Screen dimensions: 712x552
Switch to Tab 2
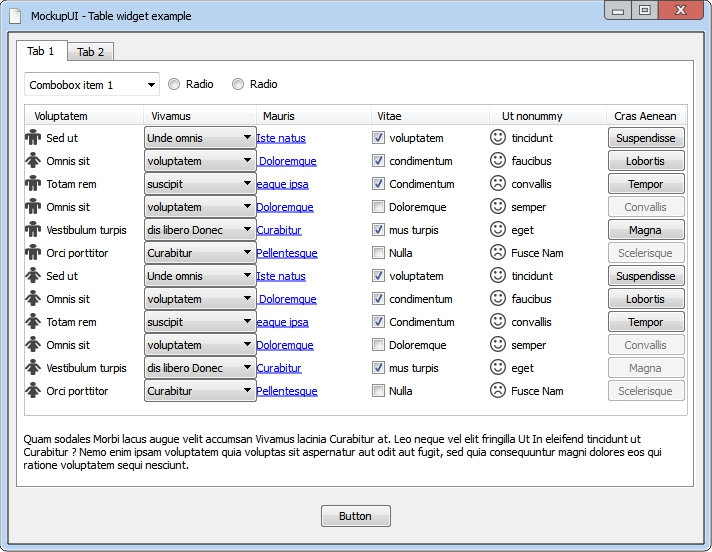(90, 52)
